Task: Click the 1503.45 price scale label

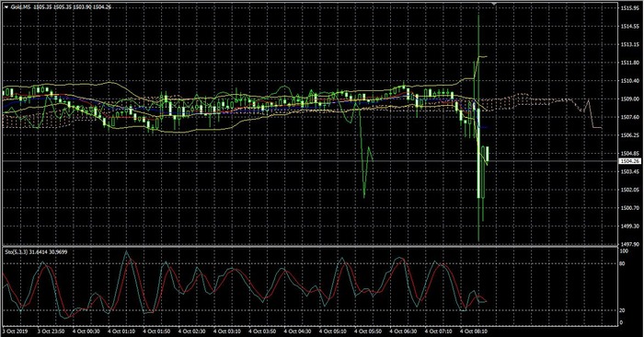Action: [x=629, y=171]
